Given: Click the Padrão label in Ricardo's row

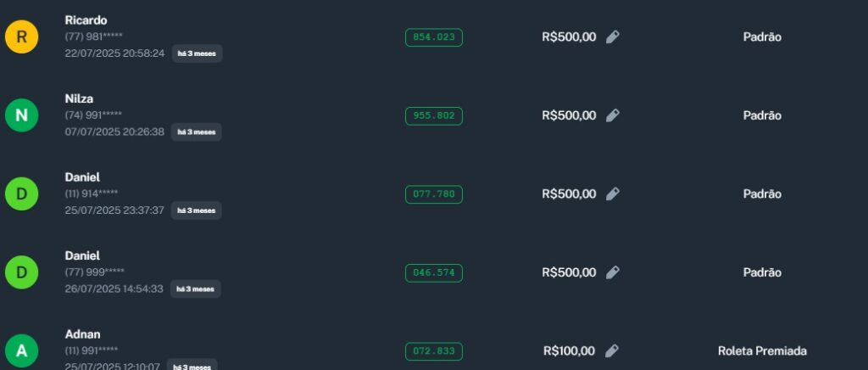Looking at the screenshot, I should pyautogui.click(x=762, y=37).
